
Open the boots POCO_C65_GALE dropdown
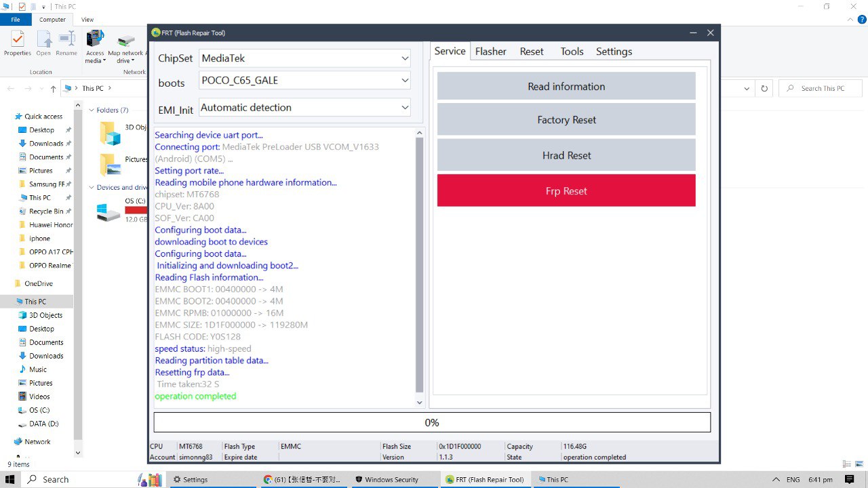click(x=305, y=80)
